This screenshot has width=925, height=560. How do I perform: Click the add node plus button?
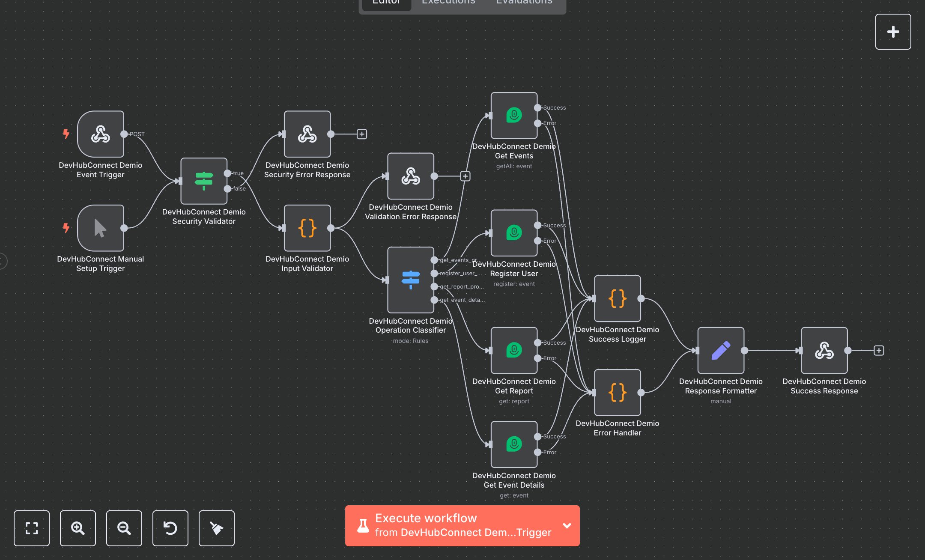pyautogui.click(x=893, y=31)
